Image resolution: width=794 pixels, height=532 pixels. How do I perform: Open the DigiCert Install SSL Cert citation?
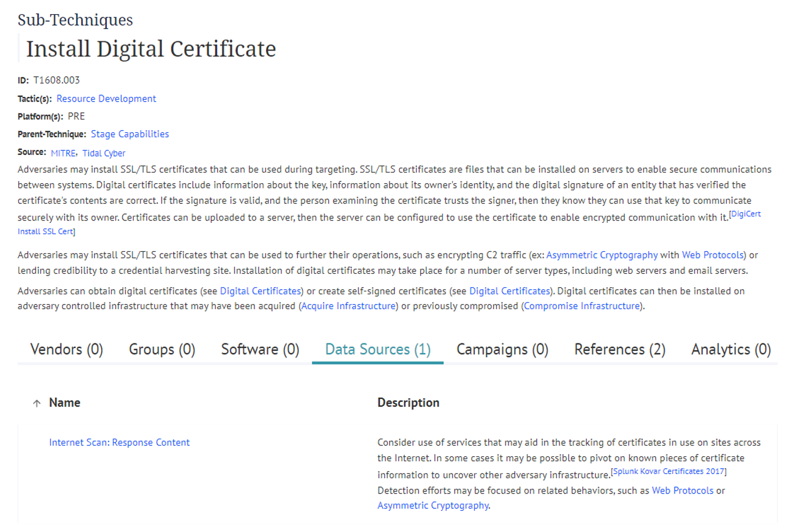pos(746,214)
